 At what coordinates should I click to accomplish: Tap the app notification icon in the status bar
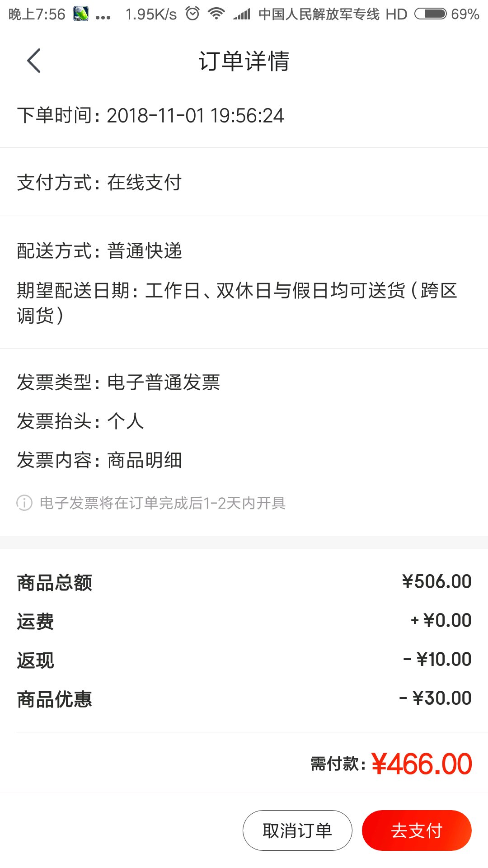(x=81, y=14)
